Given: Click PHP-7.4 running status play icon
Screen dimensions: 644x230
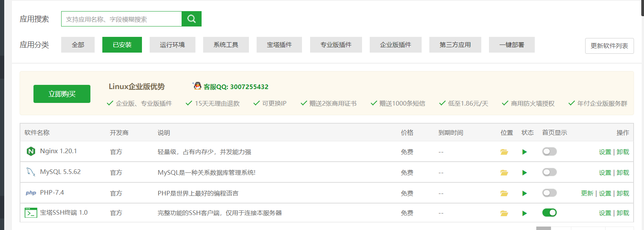Looking at the screenshot, I should 524,194.
